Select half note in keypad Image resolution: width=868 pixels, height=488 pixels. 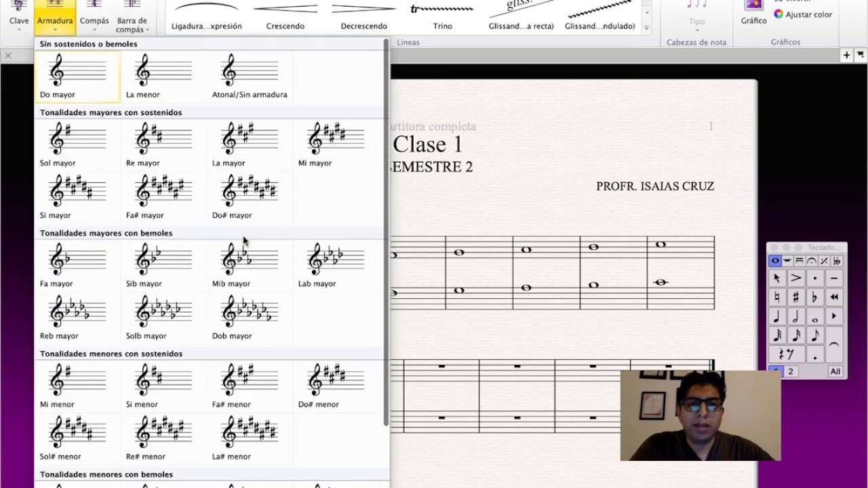tap(796, 316)
